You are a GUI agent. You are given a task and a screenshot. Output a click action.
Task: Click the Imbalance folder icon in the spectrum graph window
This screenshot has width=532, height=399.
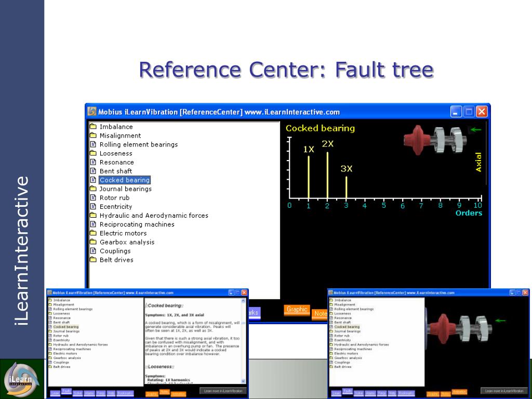[93, 127]
